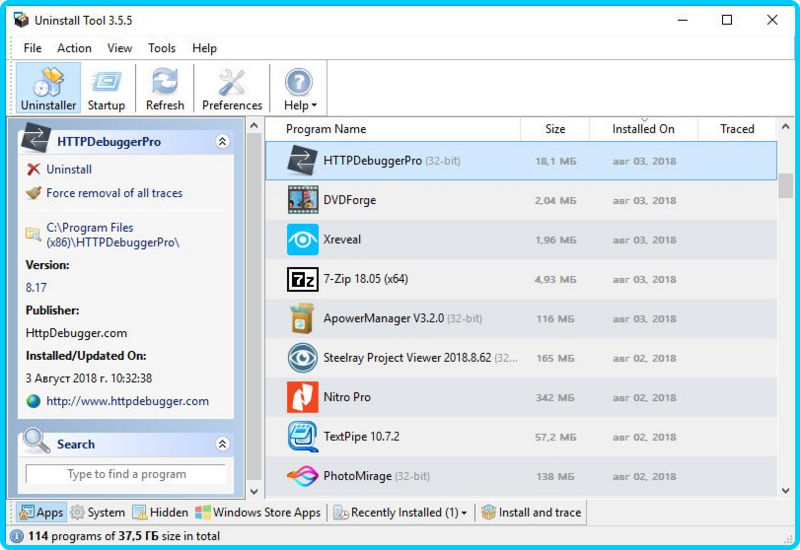This screenshot has height=550, width=800.
Task: Open the View menu
Action: (119, 48)
